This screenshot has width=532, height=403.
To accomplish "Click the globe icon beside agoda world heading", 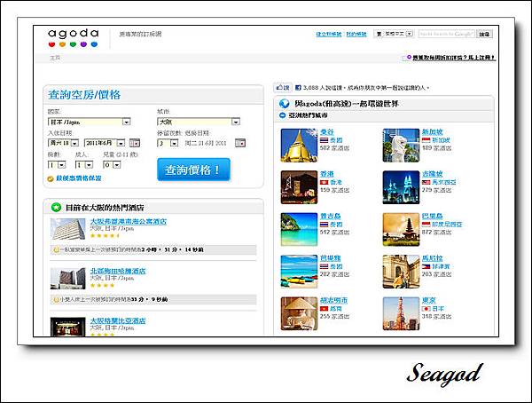I will [x=285, y=103].
